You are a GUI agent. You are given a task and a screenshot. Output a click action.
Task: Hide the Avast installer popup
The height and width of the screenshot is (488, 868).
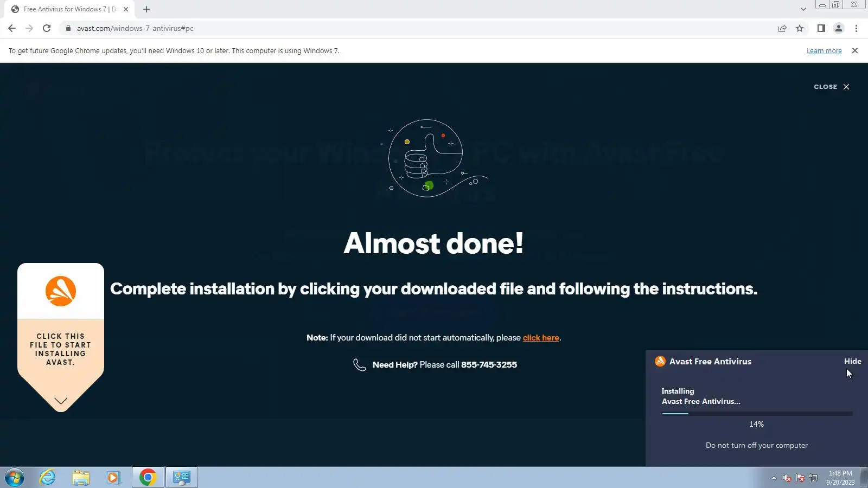pyautogui.click(x=852, y=361)
